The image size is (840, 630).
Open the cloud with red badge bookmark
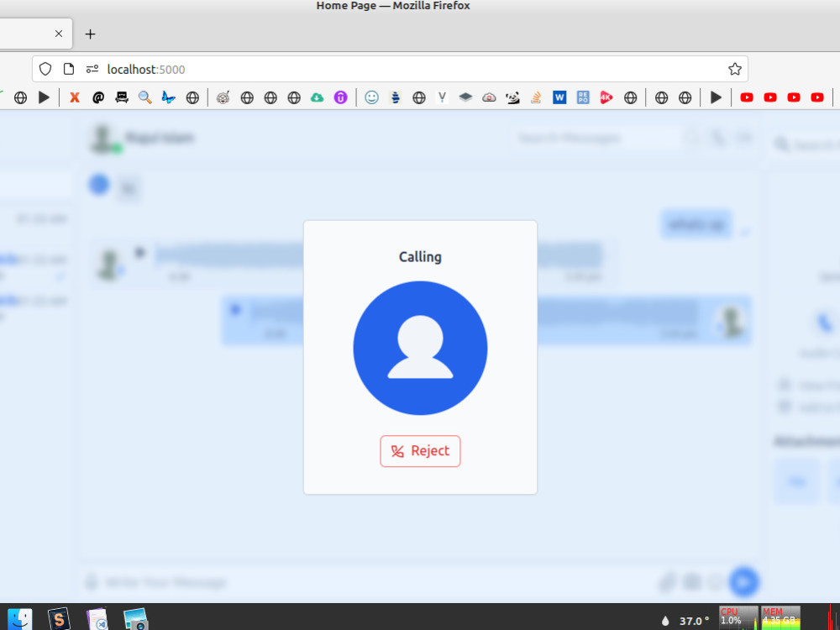(x=489, y=97)
